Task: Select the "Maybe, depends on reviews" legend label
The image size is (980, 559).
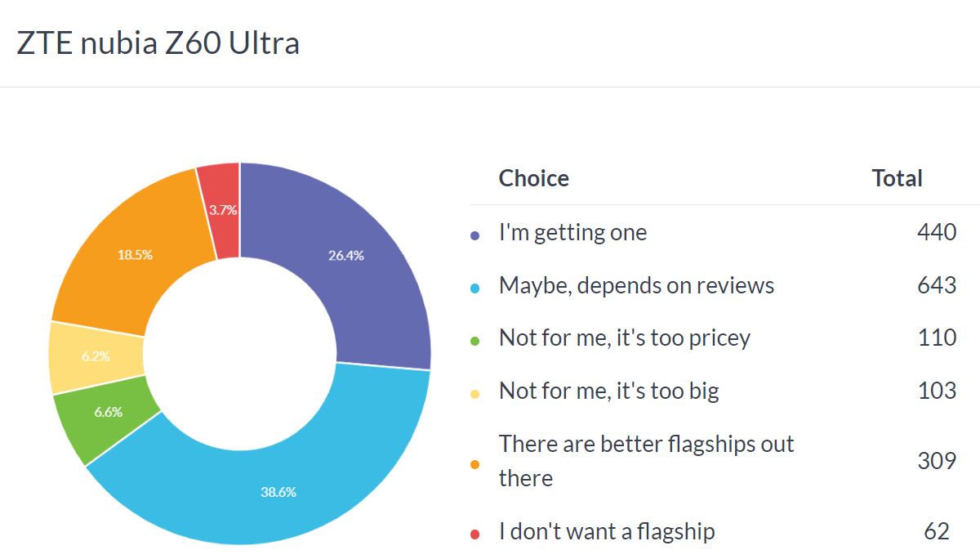Action: coord(636,285)
